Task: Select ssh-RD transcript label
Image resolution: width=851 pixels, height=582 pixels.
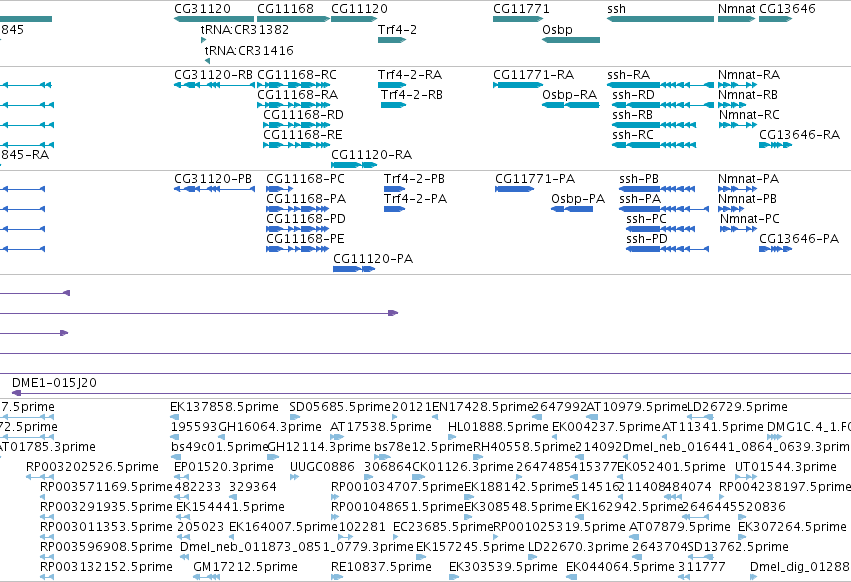Action: (x=633, y=94)
